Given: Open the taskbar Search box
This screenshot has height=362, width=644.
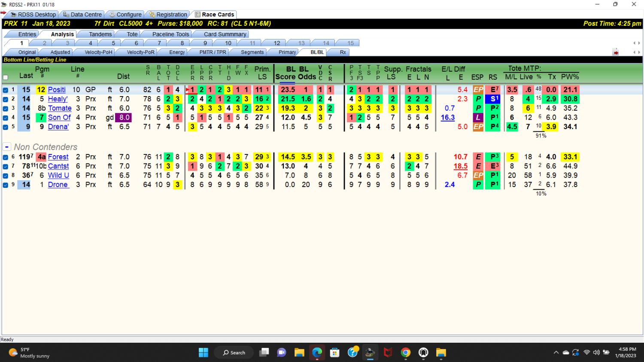Looking at the screenshot, I should (234, 353).
